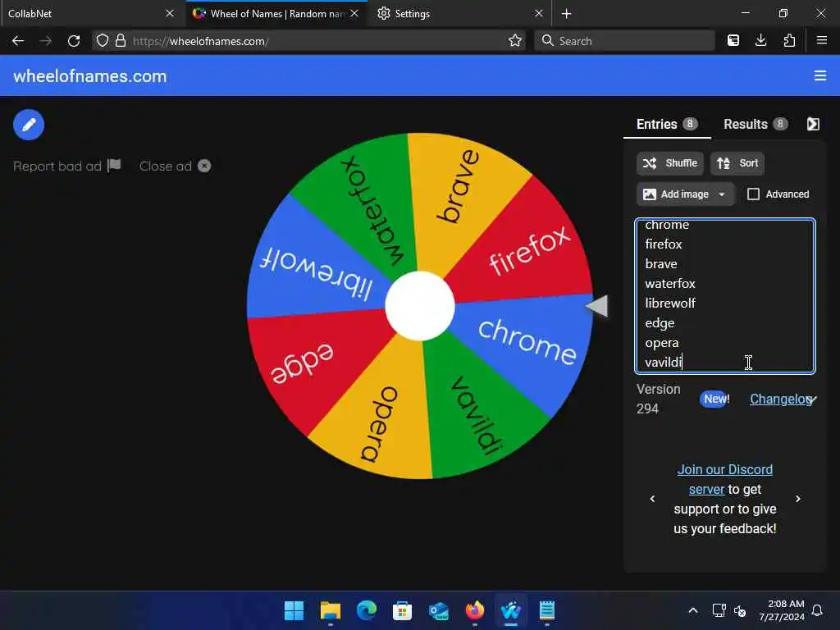Enable the Advanced checkbox
The width and height of the screenshot is (840, 630).
[x=753, y=194]
